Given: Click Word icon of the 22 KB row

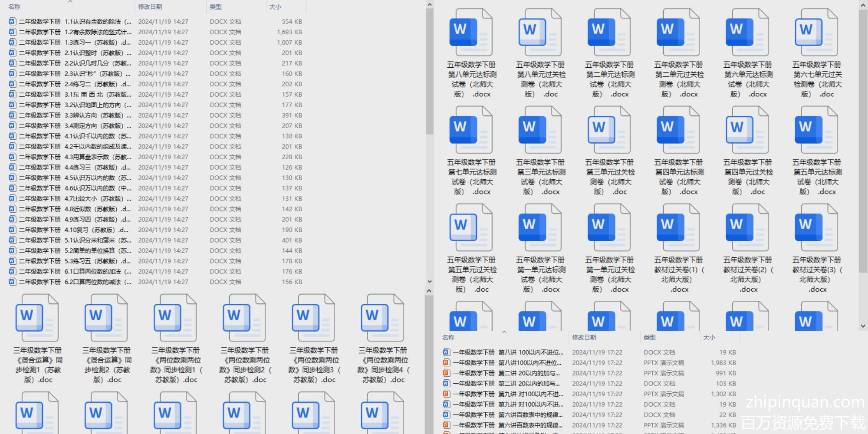Looking at the screenshot, I should click(446, 414).
